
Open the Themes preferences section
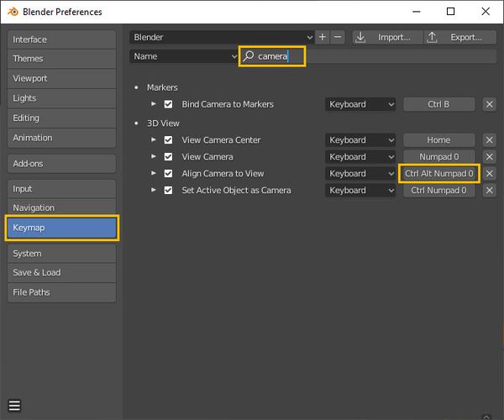pyautogui.click(x=61, y=59)
